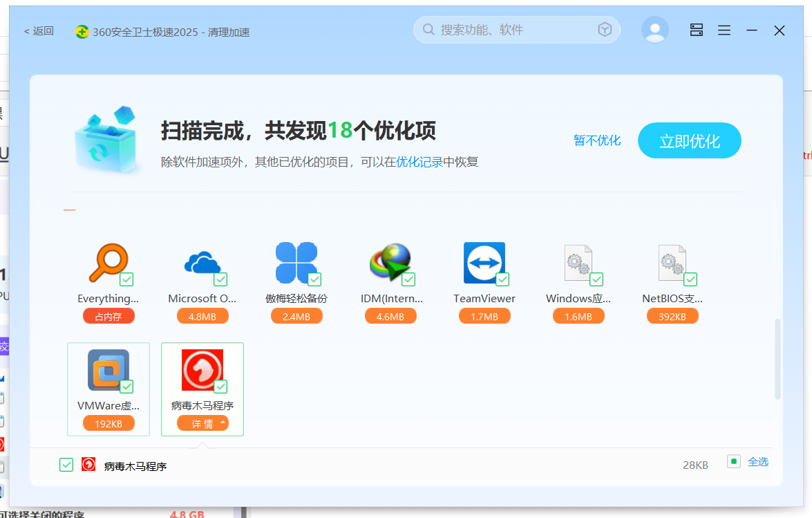Click the TeamViewer app icon
This screenshot has height=518, width=812.
pyautogui.click(x=484, y=263)
